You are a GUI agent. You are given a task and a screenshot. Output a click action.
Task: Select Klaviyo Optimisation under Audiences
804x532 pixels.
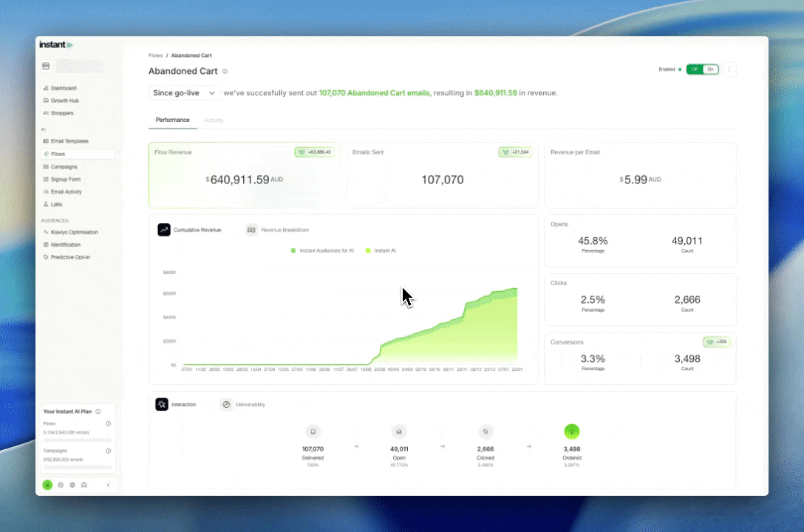[73, 232]
